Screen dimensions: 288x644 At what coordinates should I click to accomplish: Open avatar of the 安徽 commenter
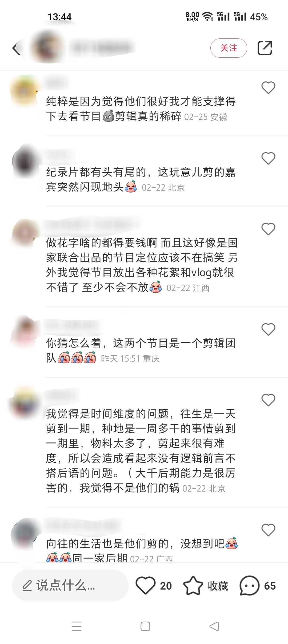click(x=23, y=91)
